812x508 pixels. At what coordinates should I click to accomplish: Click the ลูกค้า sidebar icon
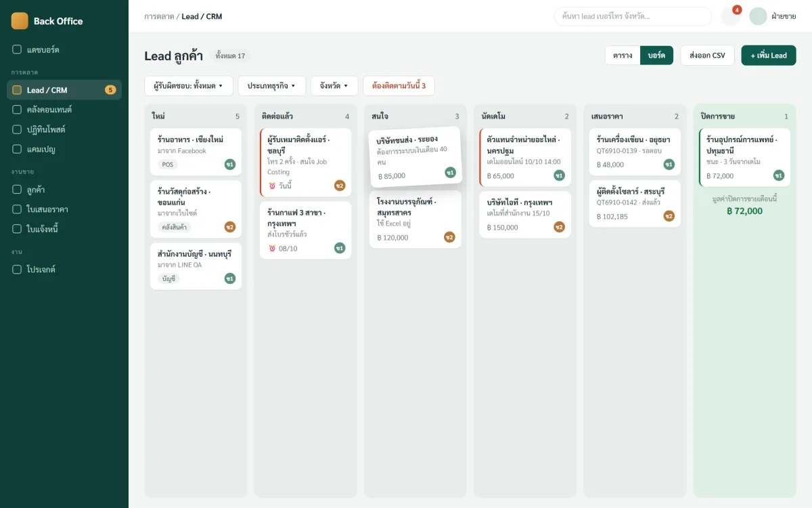coord(17,190)
